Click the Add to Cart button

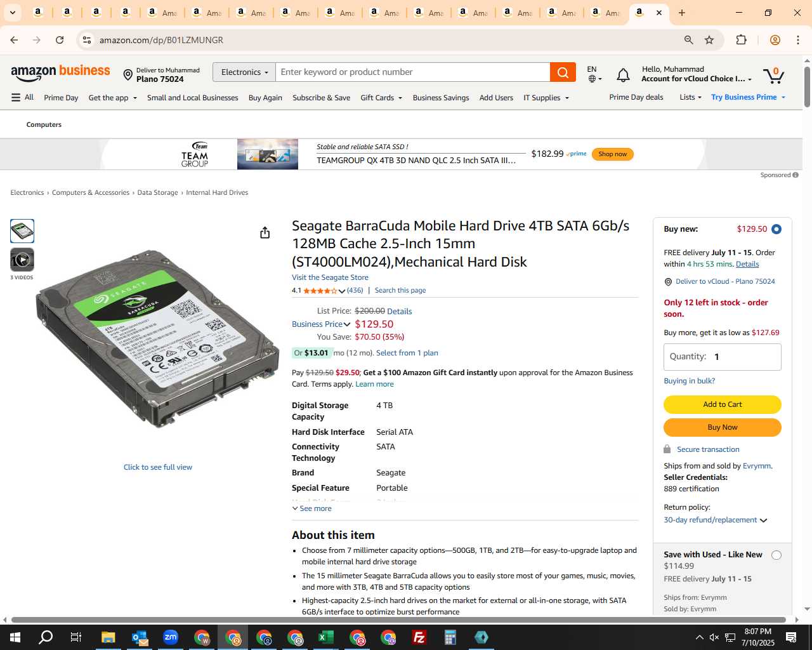[722, 404]
